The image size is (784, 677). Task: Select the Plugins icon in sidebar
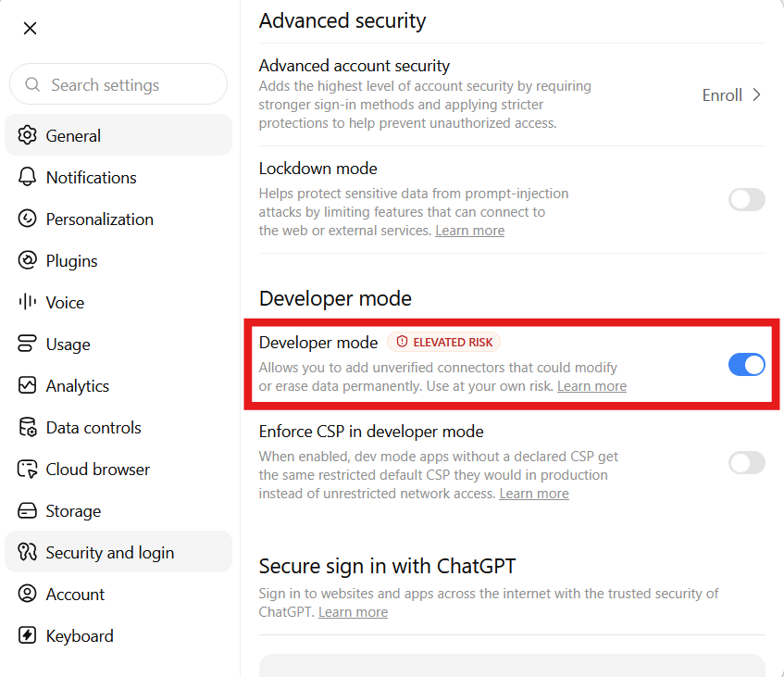27,260
